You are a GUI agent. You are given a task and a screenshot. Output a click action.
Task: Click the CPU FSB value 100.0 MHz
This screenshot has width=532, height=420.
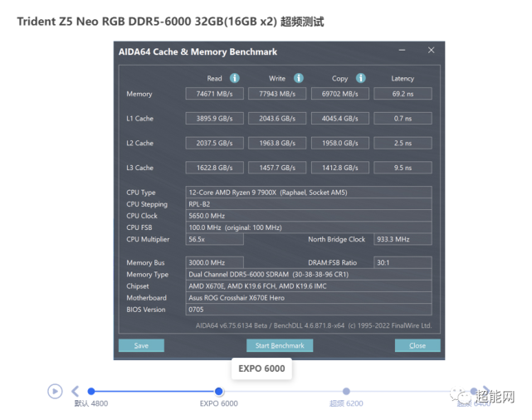pos(309,227)
